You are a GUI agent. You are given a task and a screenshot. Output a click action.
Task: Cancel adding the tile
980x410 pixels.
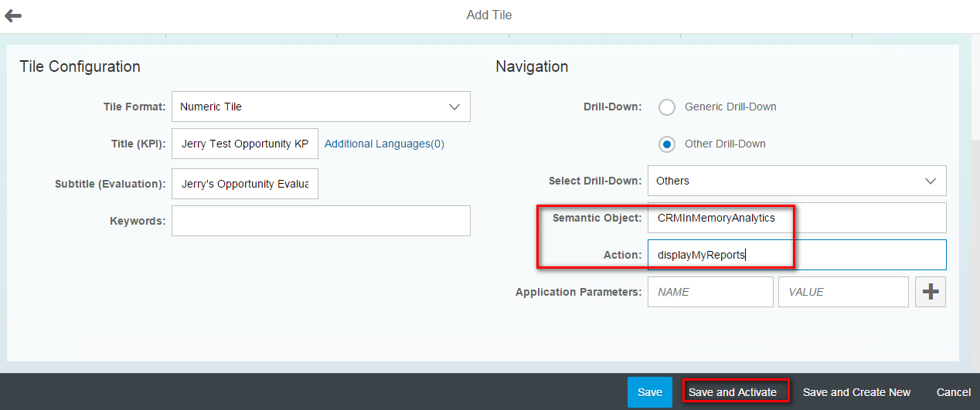click(954, 392)
